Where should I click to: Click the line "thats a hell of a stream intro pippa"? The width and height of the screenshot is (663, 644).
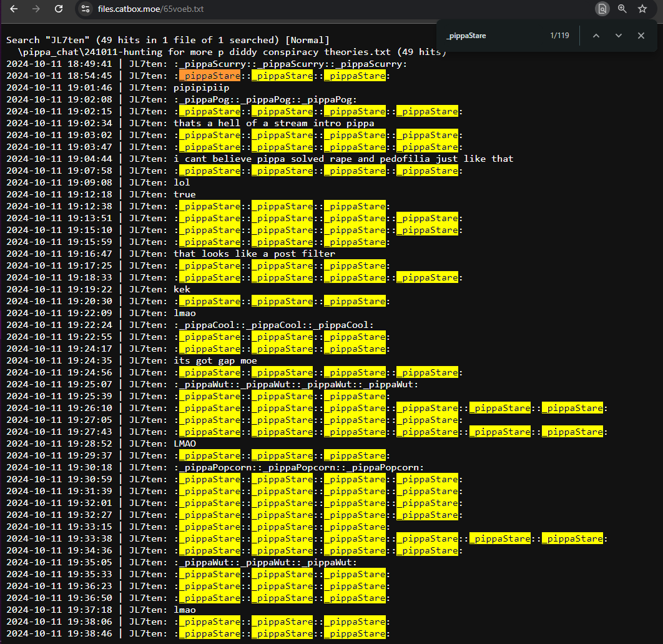click(x=274, y=123)
